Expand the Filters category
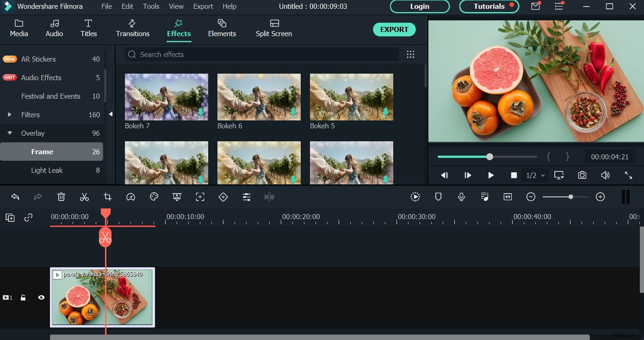The height and width of the screenshot is (340, 644). 10,114
